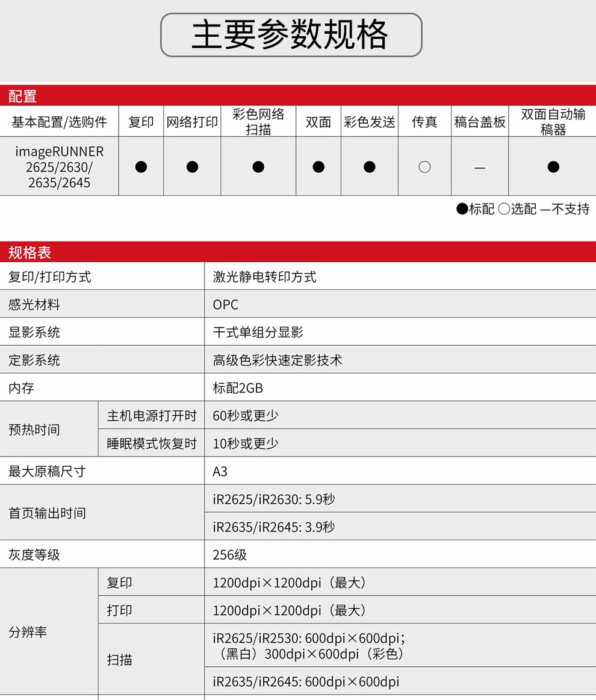Click the 主要参数规格 title box
Screen dimensions: 596x700
point(291,35)
